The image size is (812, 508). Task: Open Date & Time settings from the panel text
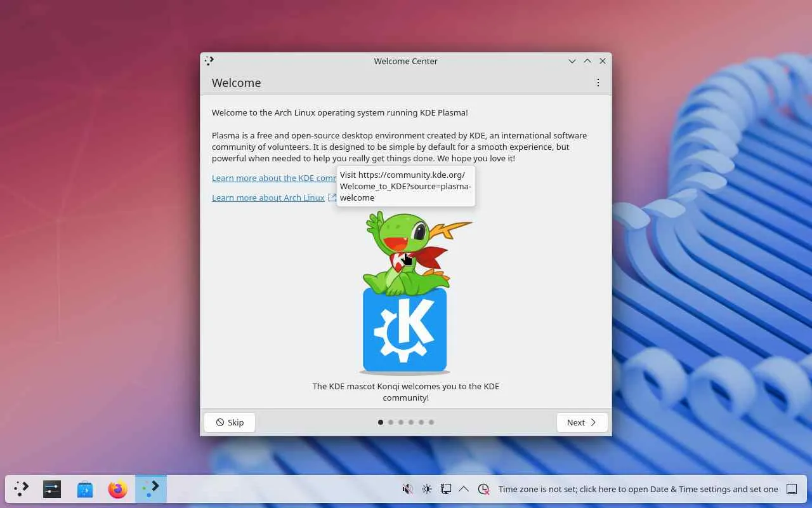pos(638,489)
